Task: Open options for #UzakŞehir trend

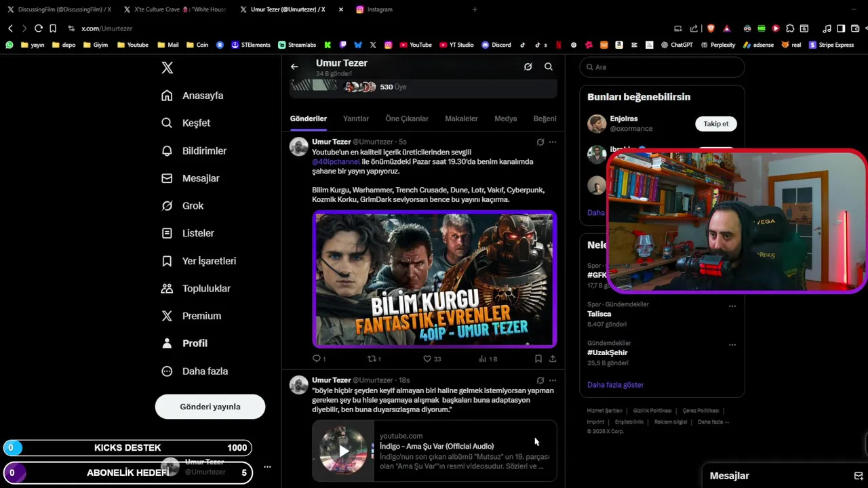Action: 732,345
